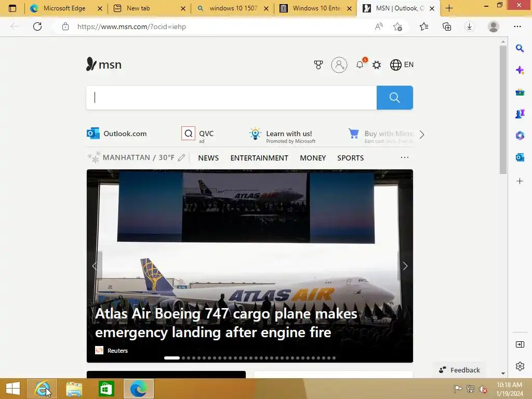This screenshot has width=532, height=399.
Task: Open File Explorer from the taskbar
Action: [74, 389]
